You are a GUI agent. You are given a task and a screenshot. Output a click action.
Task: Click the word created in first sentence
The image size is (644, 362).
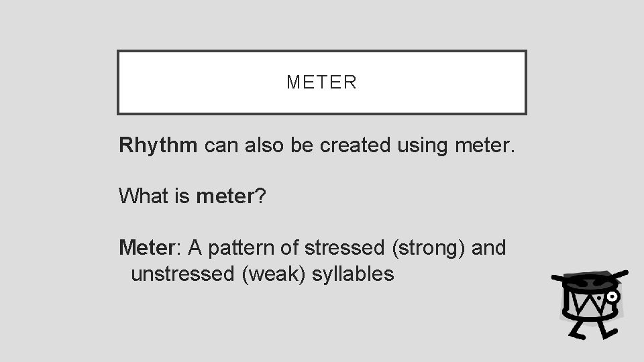click(x=355, y=145)
